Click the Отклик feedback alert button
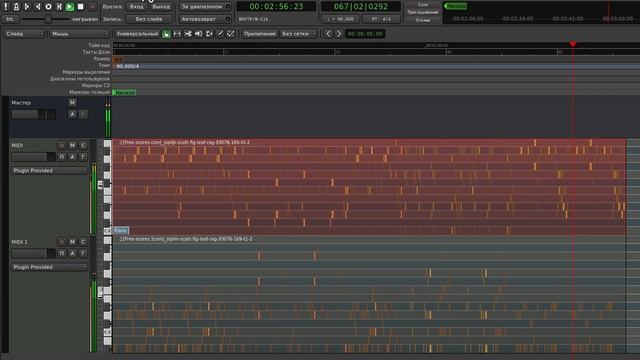This screenshot has height=360, width=640. coord(423,20)
